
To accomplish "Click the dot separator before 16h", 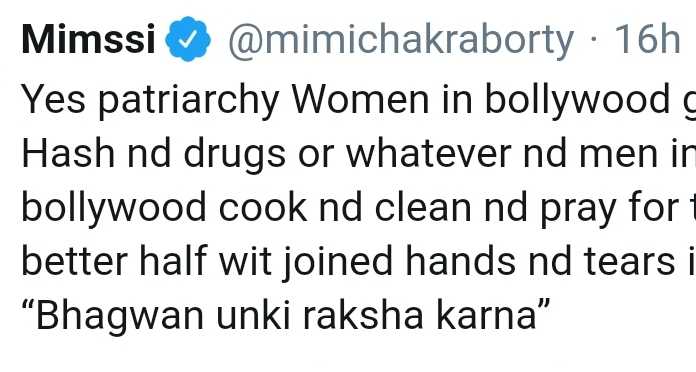I will (594, 41).
